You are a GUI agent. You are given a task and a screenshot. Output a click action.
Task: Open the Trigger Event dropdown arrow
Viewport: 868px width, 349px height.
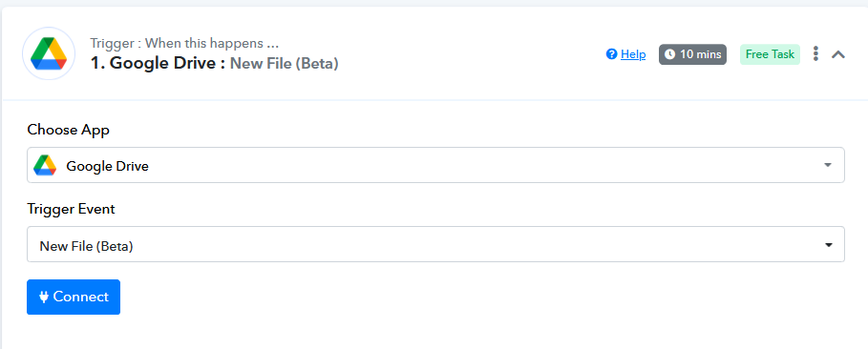[829, 244]
